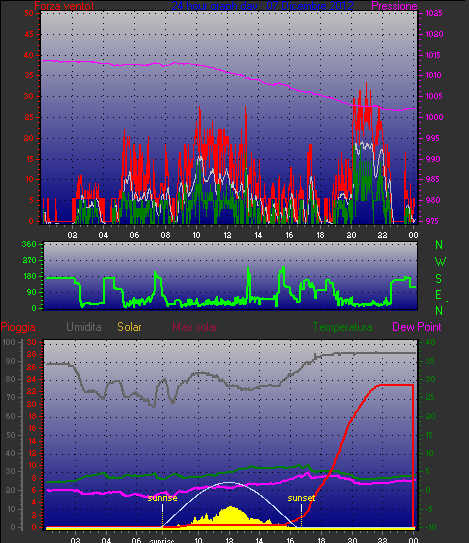
Task: Click the green S compass letter
Action: coord(439,278)
